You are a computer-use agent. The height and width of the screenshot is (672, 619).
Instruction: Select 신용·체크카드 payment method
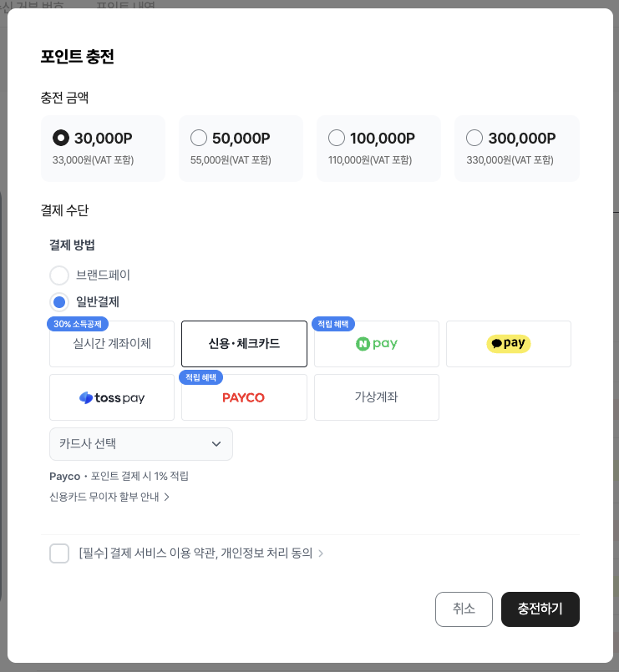[x=244, y=344]
